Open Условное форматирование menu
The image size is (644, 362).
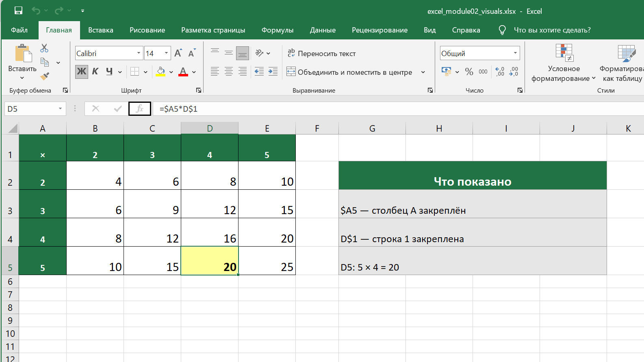pos(564,63)
